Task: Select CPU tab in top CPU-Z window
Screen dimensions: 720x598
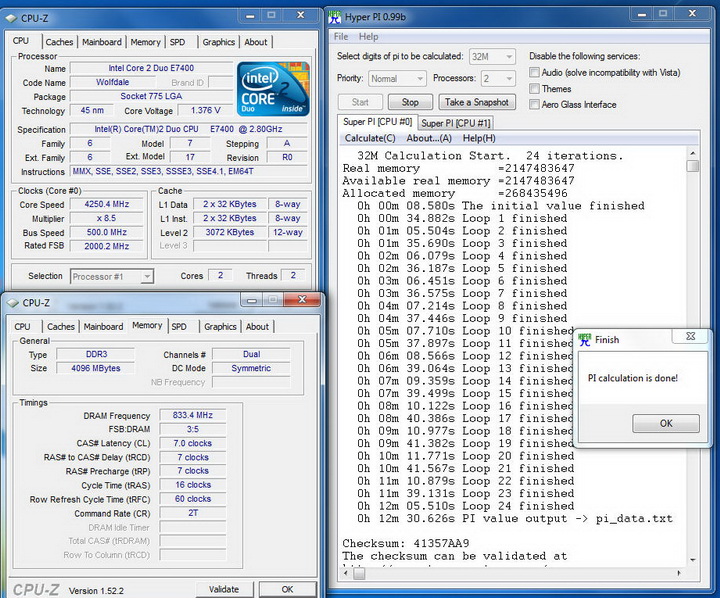Action: [x=21, y=41]
